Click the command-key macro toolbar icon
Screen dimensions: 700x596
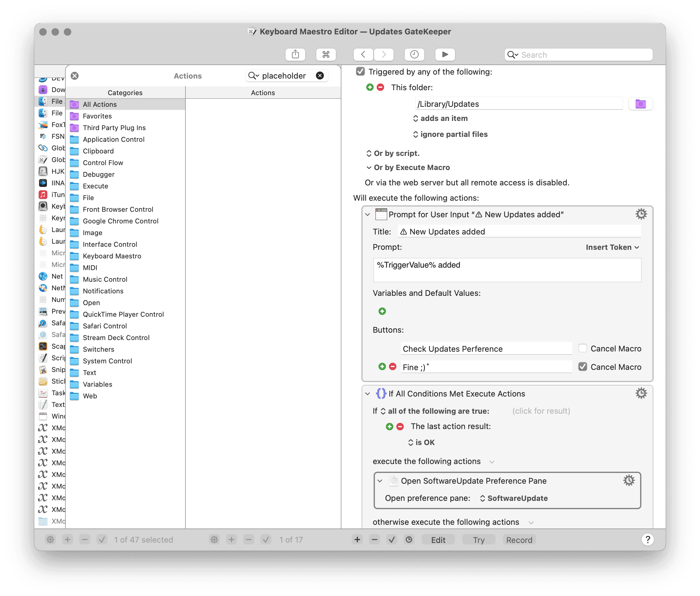pyautogui.click(x=326, y=54)
